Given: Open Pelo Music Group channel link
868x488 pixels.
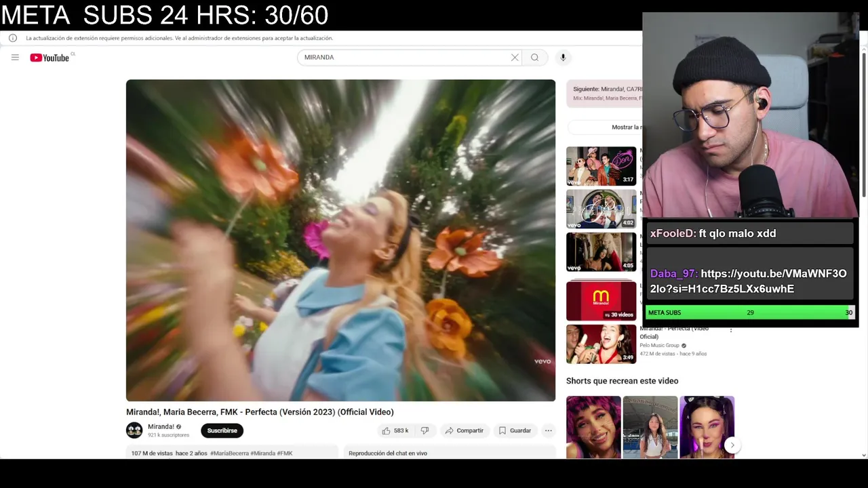Looking at the screenshot, I should [x=659, y=346].
